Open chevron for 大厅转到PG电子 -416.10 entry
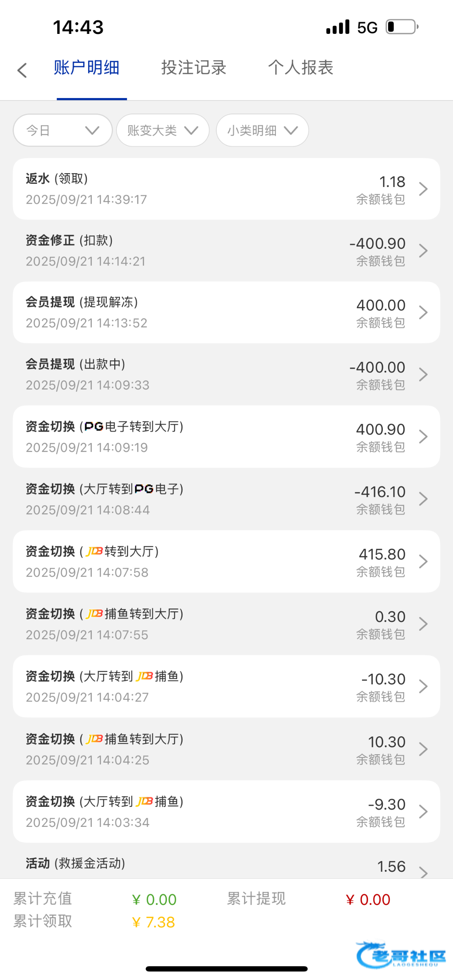453x980 pixels. (x=423, y=499)
